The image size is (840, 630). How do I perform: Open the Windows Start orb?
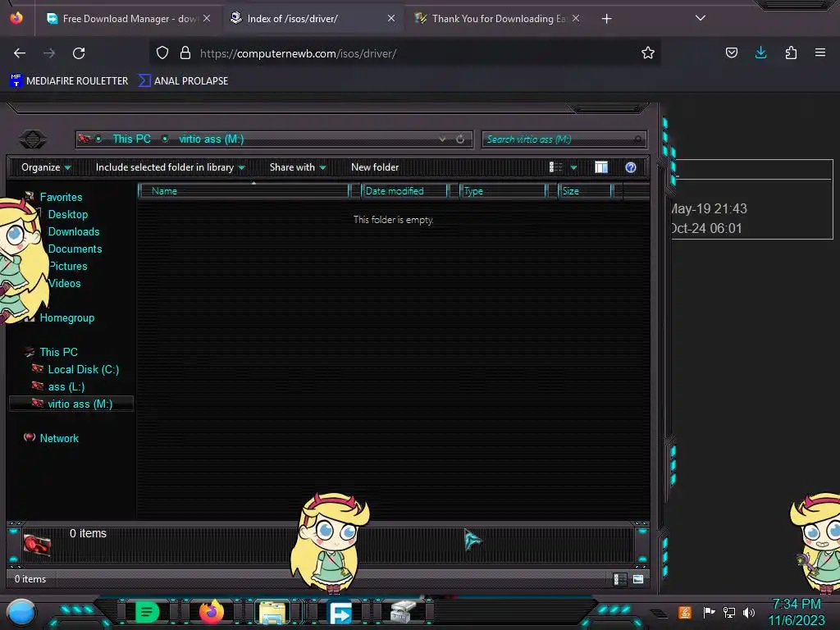point(21,614)
